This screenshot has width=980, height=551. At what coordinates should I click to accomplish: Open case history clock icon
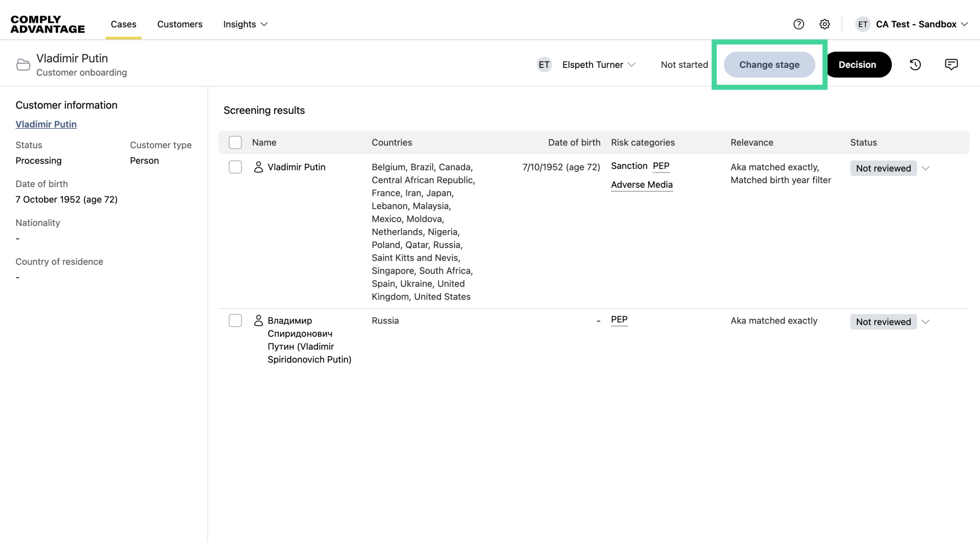[x=915, y=65]
